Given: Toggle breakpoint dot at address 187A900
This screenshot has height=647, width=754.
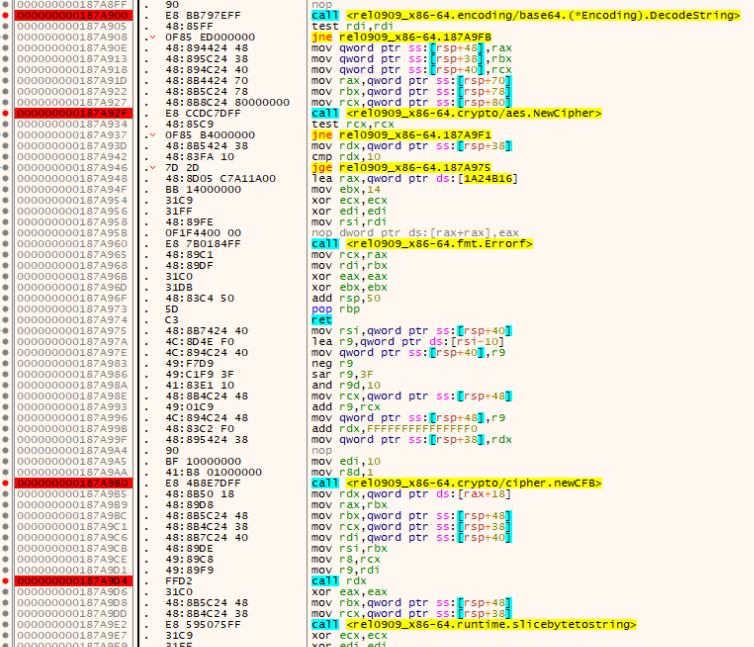Looking at the screenshot, I should [5, 15].
